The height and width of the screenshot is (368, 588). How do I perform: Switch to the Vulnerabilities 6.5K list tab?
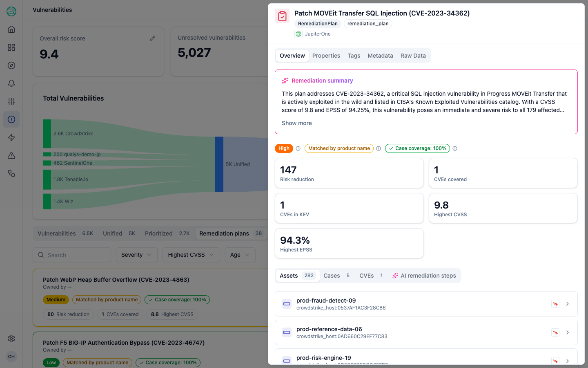(x=65, y=233)
